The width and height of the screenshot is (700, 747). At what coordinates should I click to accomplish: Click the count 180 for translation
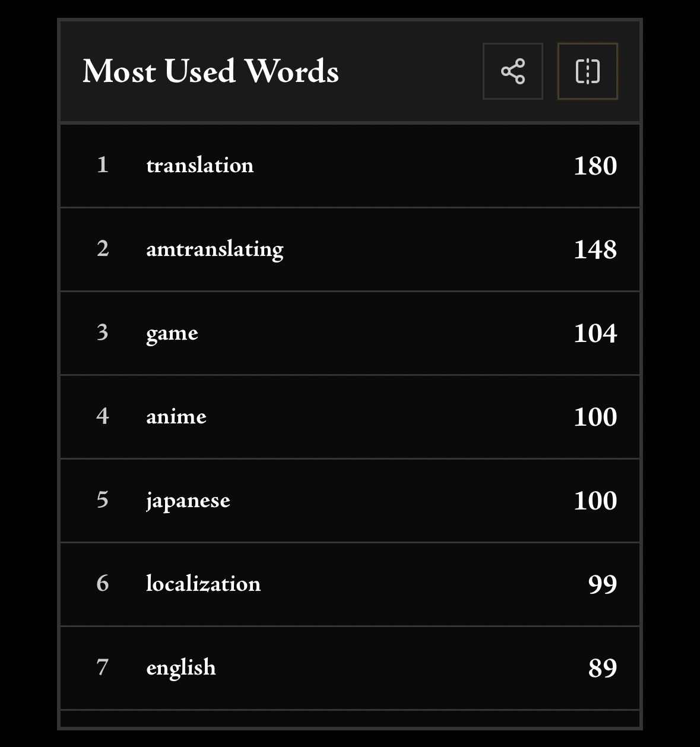(x=595, y=166)
